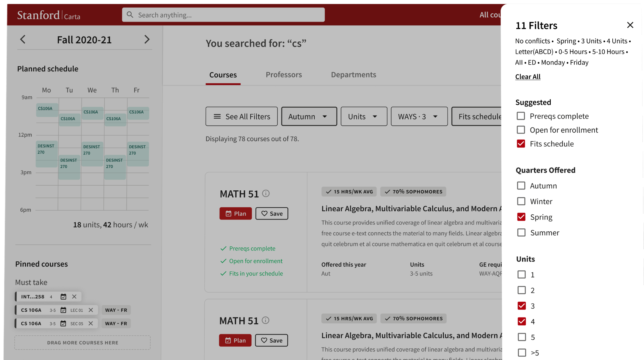The height and width of the screenshot is (360, 644).
Task: Enable Open for enrollment filter
Action: pyautogui.click(x=521, y=130)
